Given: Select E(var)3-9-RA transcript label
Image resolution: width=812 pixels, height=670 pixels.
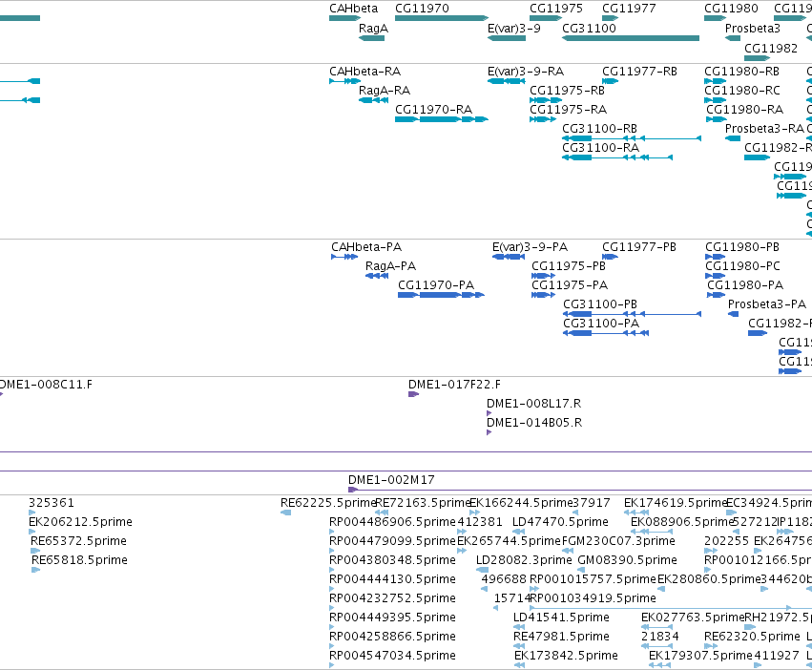Looking at the screenshot, I should coord(526,71).
